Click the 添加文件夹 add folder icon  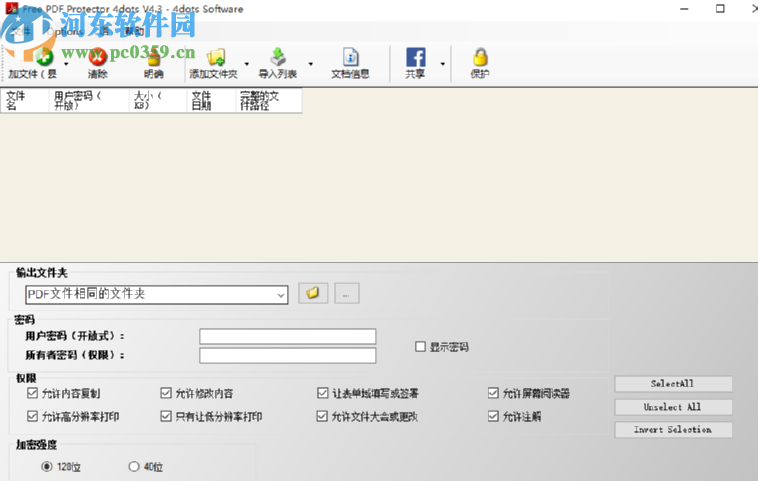pyautogui.click(x=216, y=57)
